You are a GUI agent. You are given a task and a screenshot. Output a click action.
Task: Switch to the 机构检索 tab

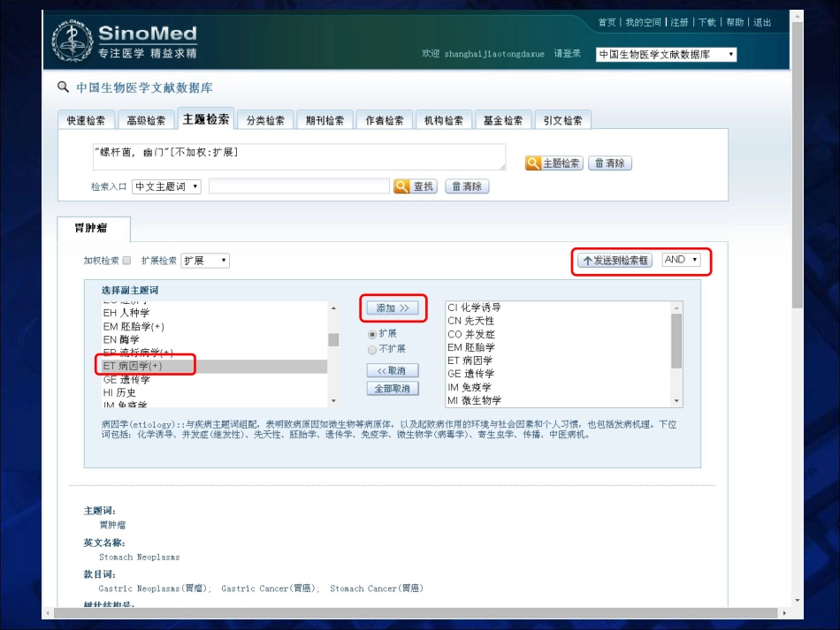coord(444,120)
